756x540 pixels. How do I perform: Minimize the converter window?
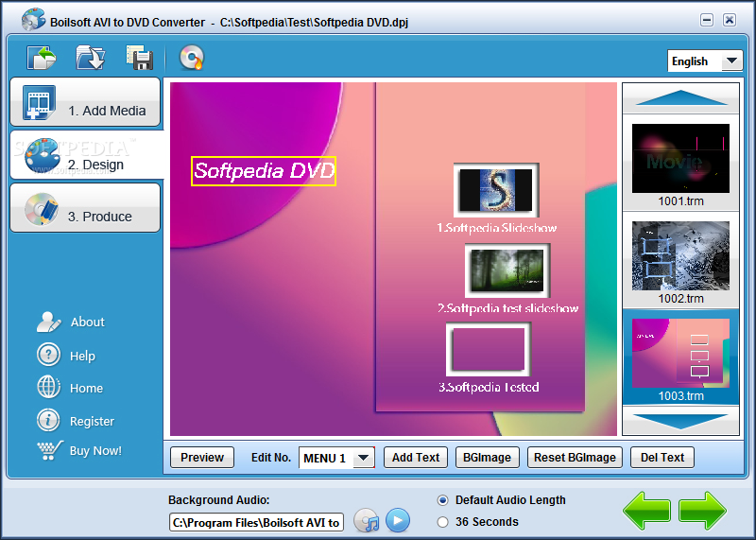pyautogui.click(x=707, y=20)
